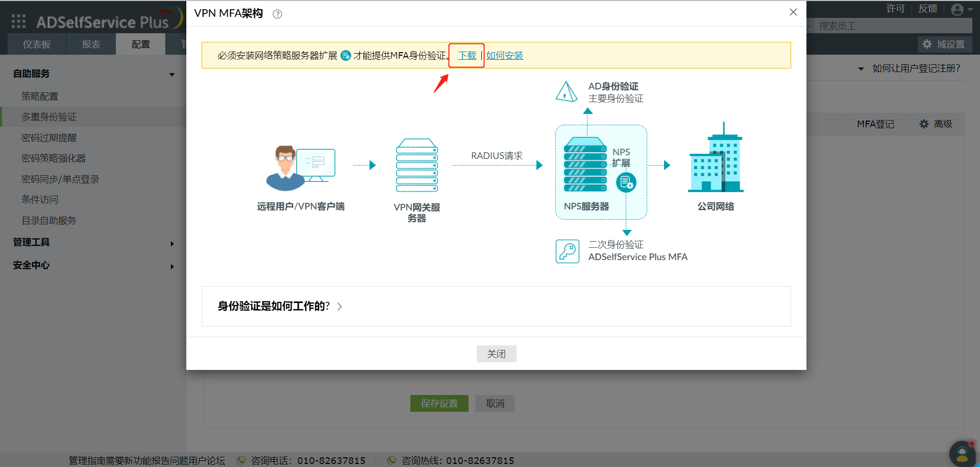Viewport: 980px width, 467px height.
Task: Open the apps grid icon
Action: (18, 21)
